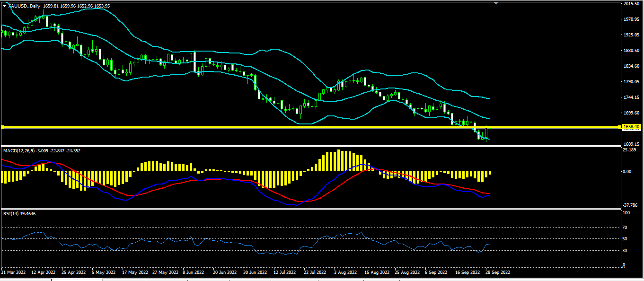Select the yellow 1658.40 price label
The image size is (644, 281).
point(633,127)
